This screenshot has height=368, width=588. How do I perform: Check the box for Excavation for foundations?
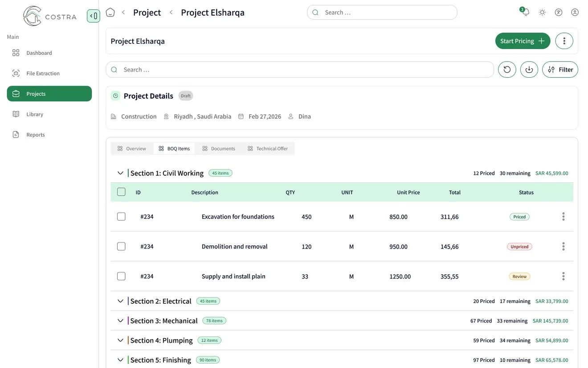[x=121, y=216]
